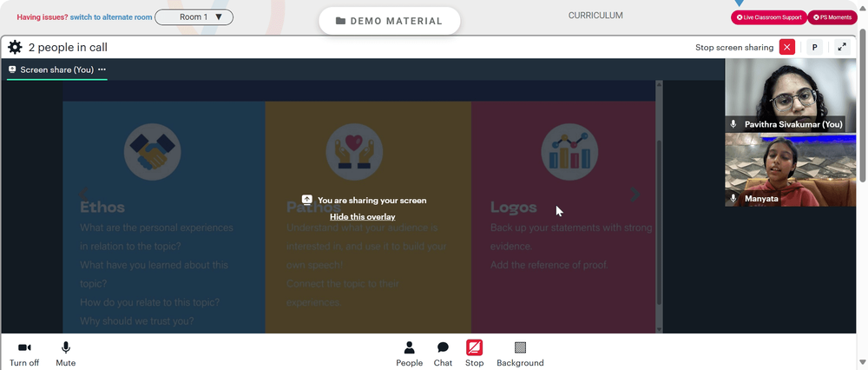This screenshot has height=370, width=868.
Task: Click "Add the reference of proof." text
Action: 549,265
